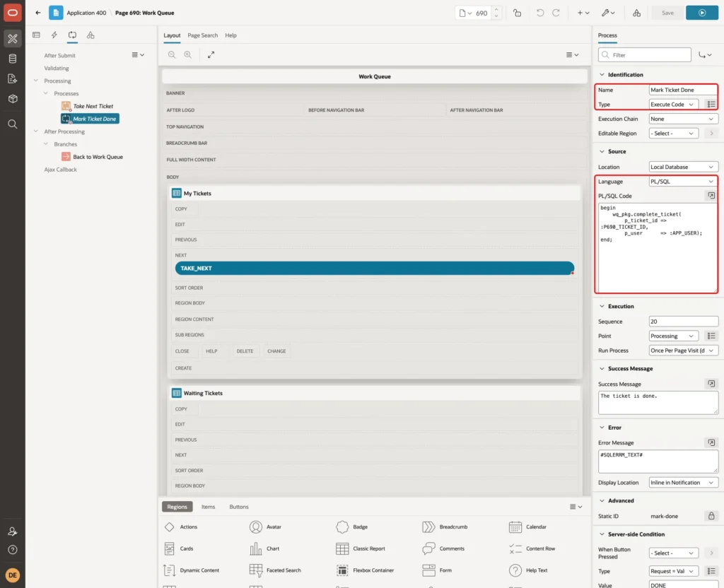Open the Run Process dropdown
724x588 pixels.
click(x=683, y=351)
